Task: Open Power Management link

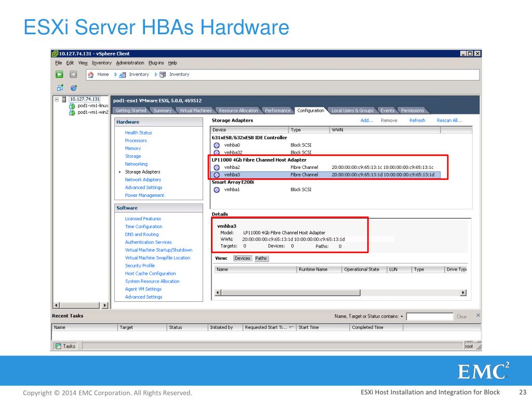Action: [144, 195]
